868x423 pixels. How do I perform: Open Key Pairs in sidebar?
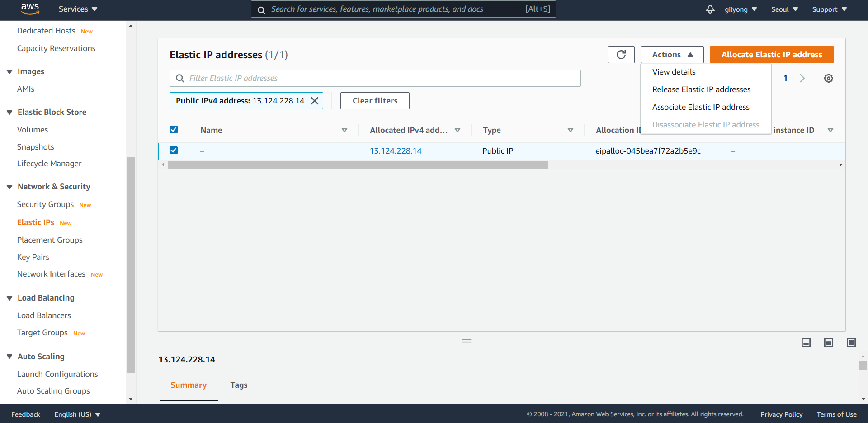pos(33,257)
